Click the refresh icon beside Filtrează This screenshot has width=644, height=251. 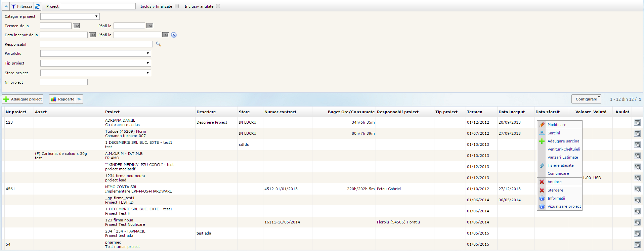(x=38, y=6)
